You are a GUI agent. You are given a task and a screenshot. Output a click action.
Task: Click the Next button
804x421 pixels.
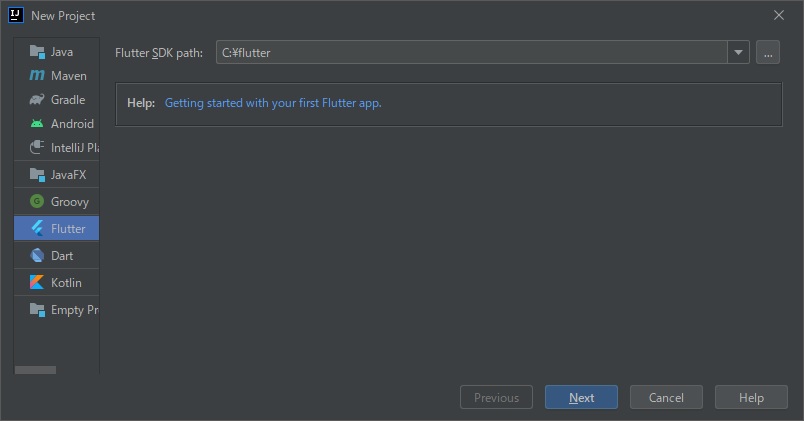(x=581, y=397)
